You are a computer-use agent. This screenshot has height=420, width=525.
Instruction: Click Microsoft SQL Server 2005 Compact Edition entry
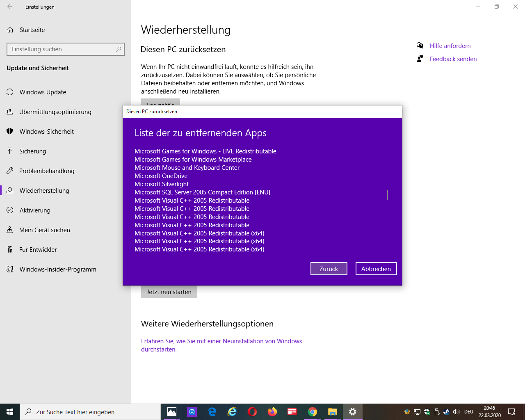click(x=202, y=192)
